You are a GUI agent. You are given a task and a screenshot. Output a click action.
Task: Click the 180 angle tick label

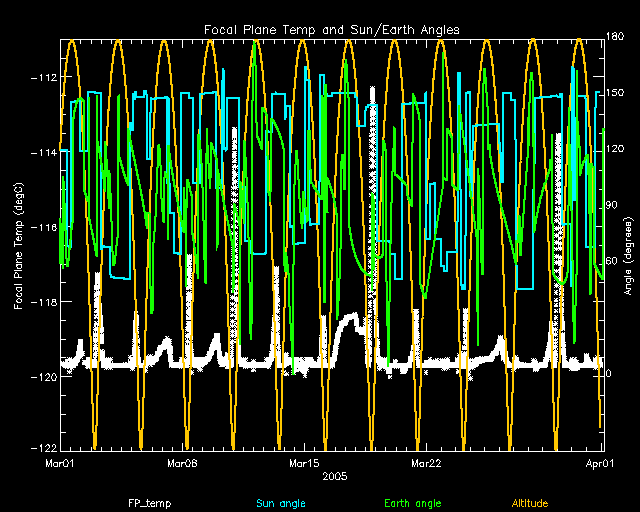pos(616,37)
